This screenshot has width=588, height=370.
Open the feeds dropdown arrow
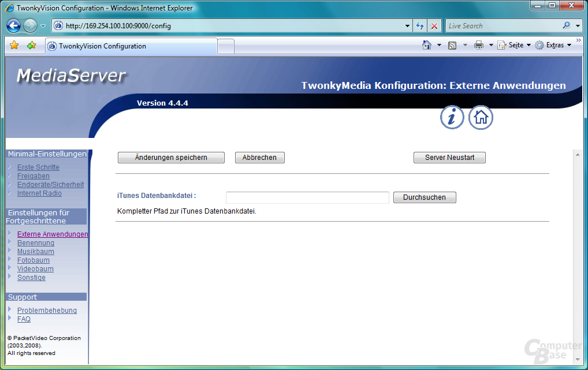[465, 45]
